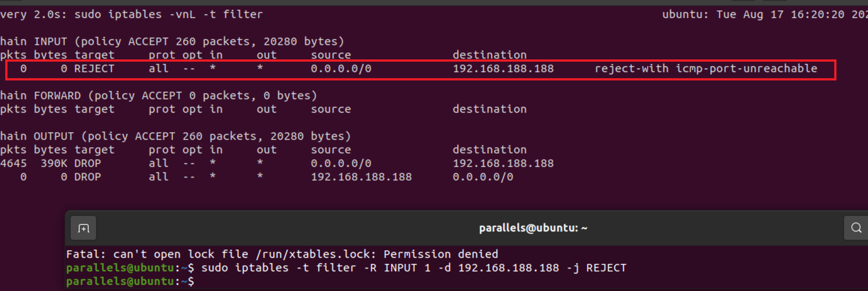Click destination 192.168.188.188 in the first DROP rule
This screenshot has width=868, height=291.
(503, 163)
